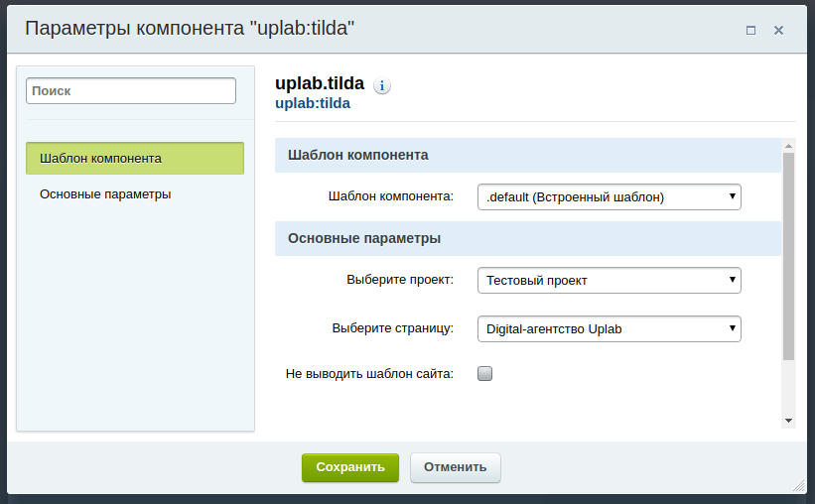Screen dimensions: 815x504
Task: Maximize the component parameters dialog
Action: (x=750, y=30)
